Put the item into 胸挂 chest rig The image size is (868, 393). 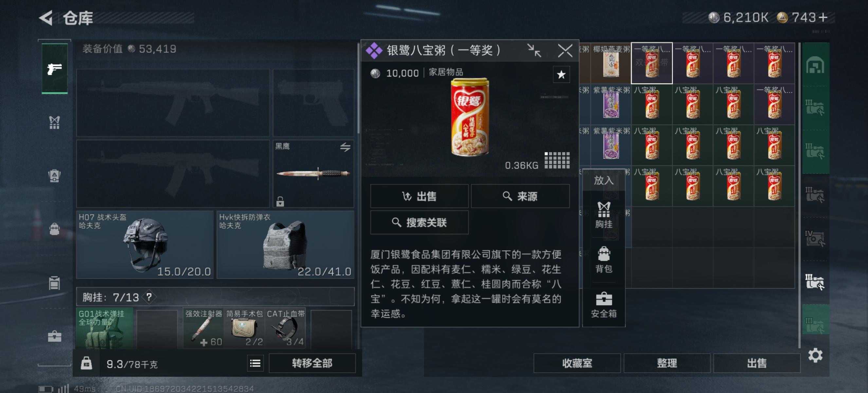coord(604,215)
